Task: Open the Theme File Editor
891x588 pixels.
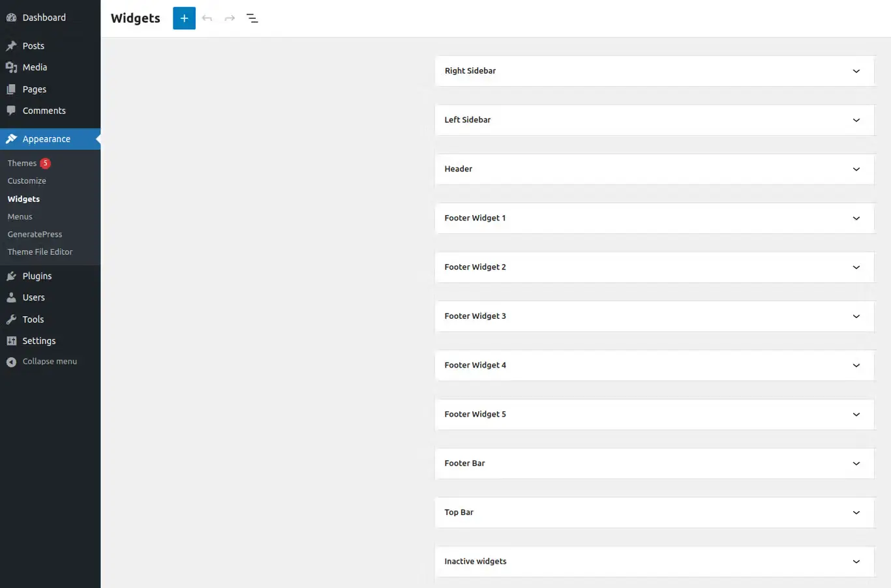Action: (40, 252)
